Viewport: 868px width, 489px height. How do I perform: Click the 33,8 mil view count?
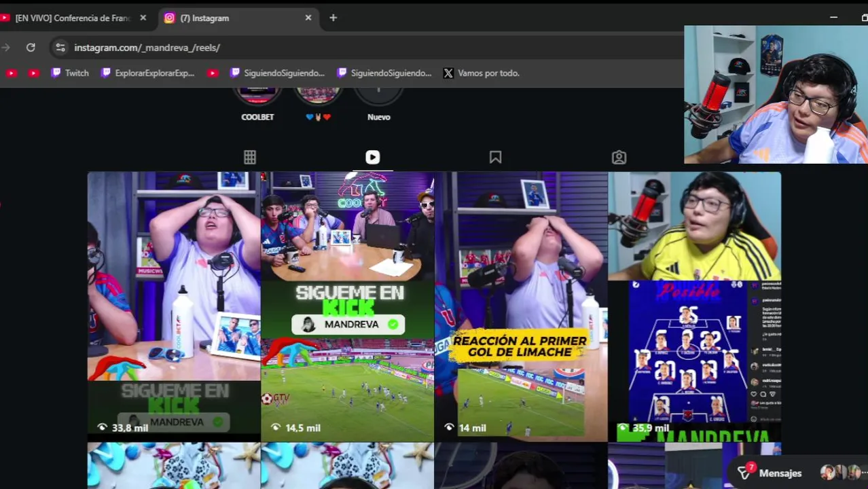[x=123, y=428]
